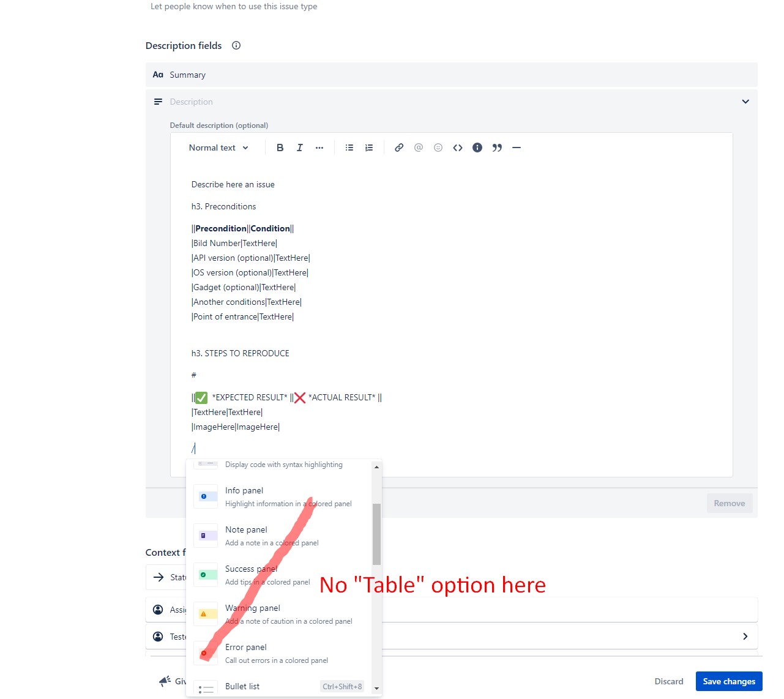Viewport: 784px width, 699px height.
Task: Apply bold formatting in the editor
Action: [280, 148]
